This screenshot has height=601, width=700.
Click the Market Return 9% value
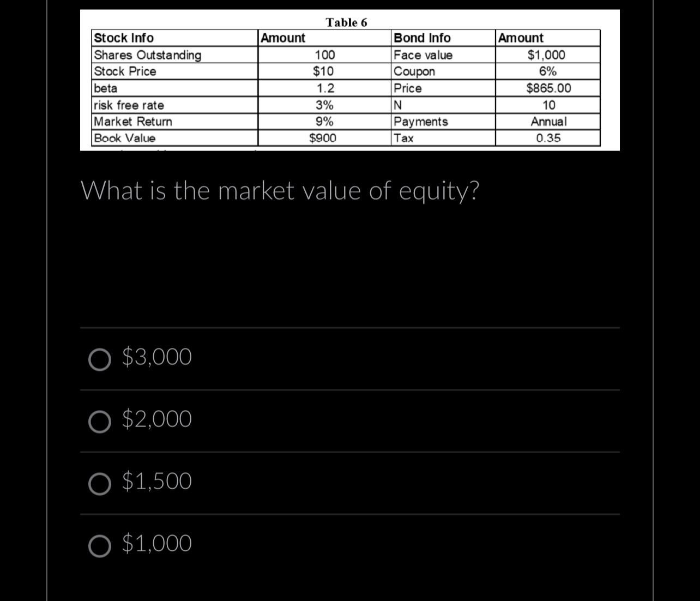pyautogui.click(x=324, y=122)
